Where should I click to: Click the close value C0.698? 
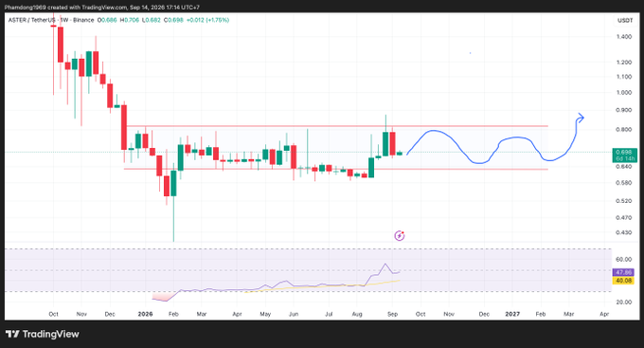pyautogui.click(x=173, y=20)
